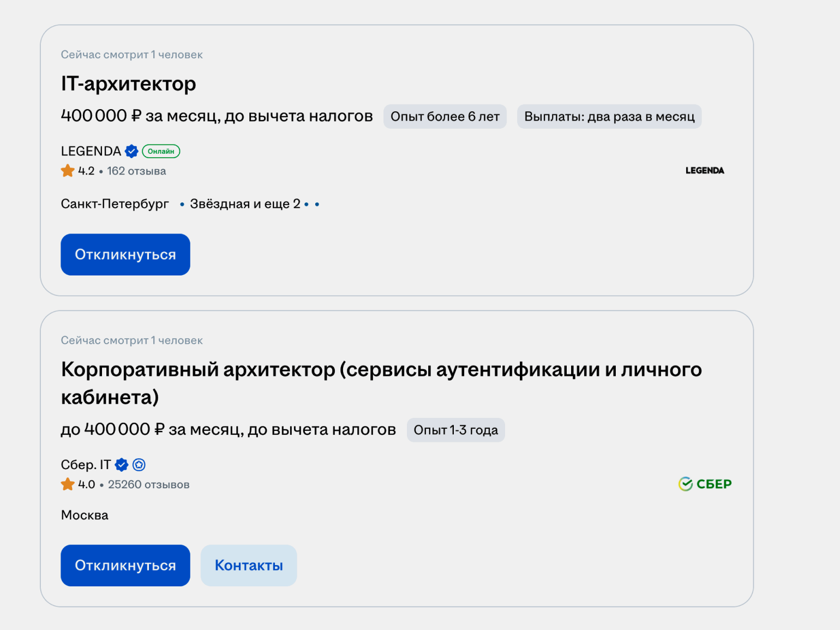840x630 pixels.
Task: Open the LEGENDA company name link
Action: (x=91, y=151)
